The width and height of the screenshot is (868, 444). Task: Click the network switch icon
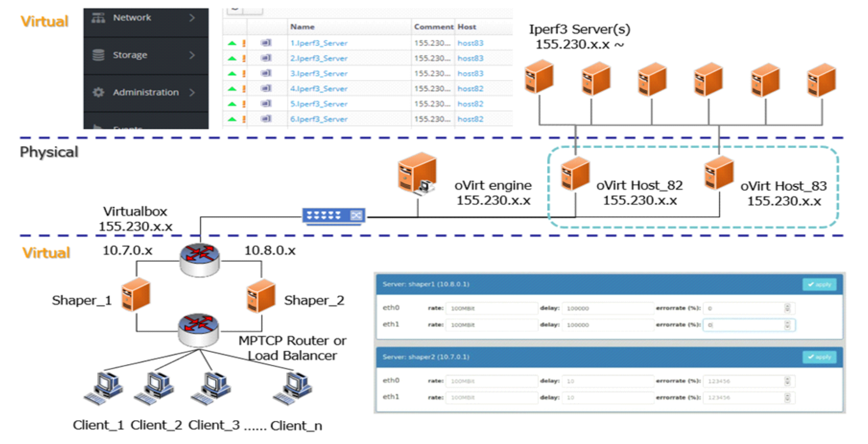(x=333, y=216)
